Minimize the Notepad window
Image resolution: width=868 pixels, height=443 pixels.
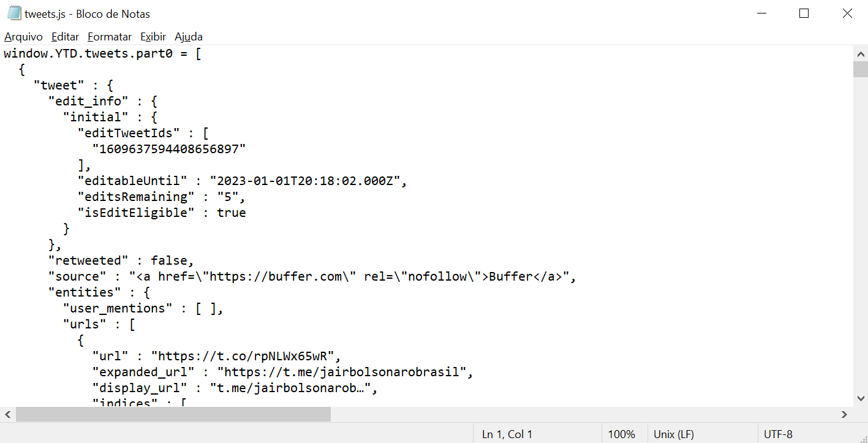(760, 13)
